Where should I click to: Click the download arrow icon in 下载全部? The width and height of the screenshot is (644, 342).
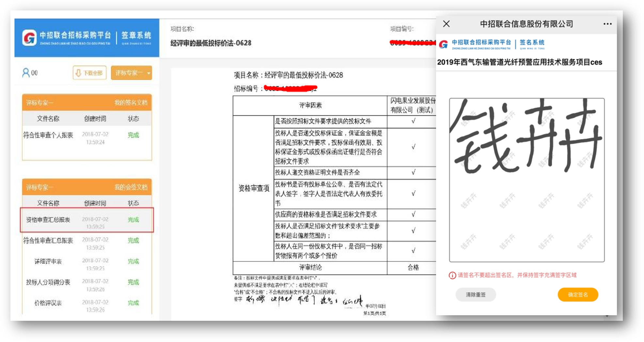78,73
